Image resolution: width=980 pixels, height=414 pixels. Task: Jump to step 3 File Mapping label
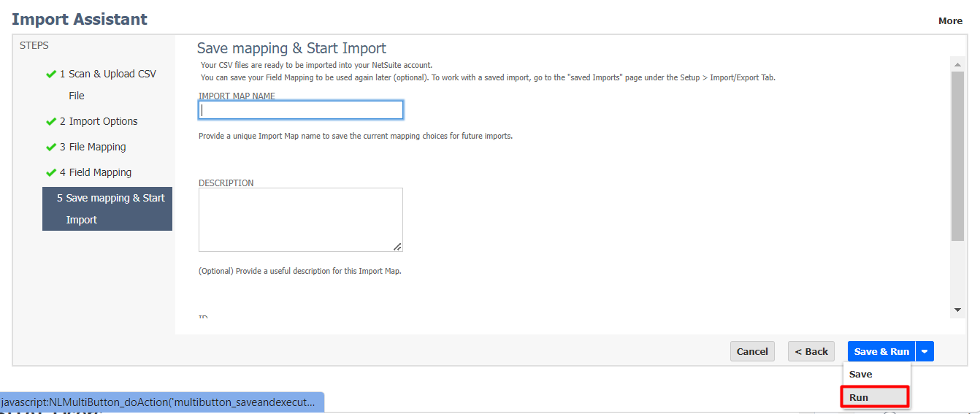pos(97,147)
